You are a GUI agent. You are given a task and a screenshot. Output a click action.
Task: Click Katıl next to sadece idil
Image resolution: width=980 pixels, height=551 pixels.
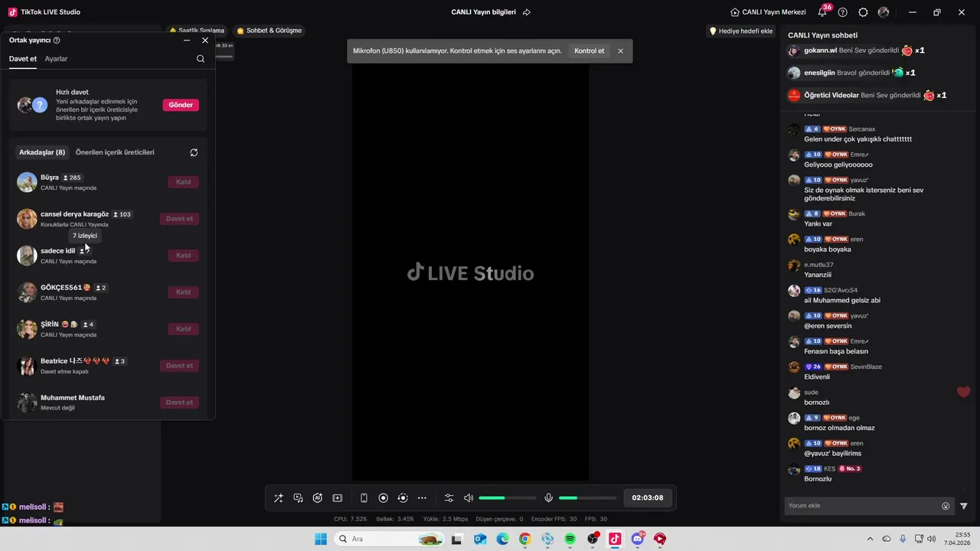tap(184, 256)
